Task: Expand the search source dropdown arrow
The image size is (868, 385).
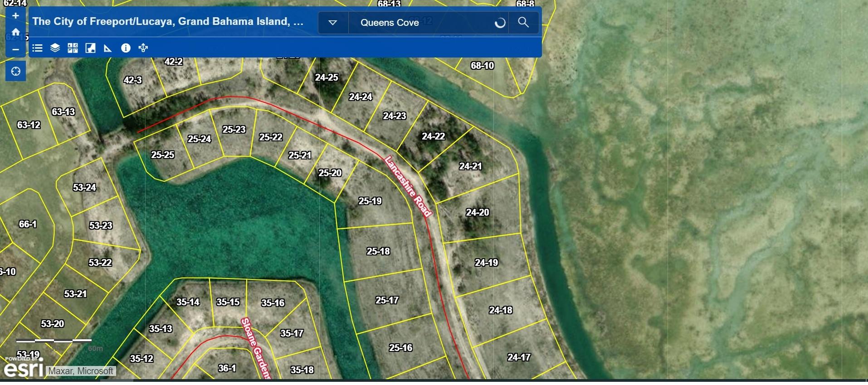Action: coord(332,23)
